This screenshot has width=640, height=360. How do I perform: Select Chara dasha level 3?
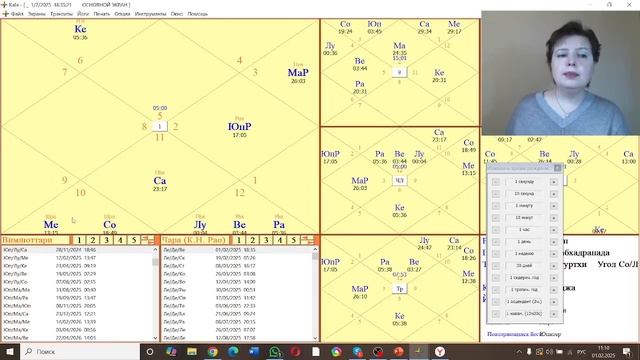[266, 240]
